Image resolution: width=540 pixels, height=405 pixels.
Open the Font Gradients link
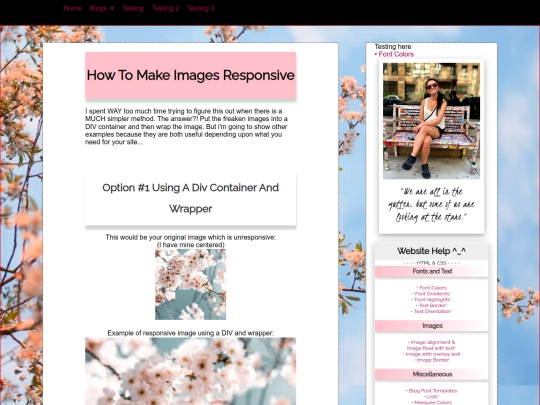[433, 294]
